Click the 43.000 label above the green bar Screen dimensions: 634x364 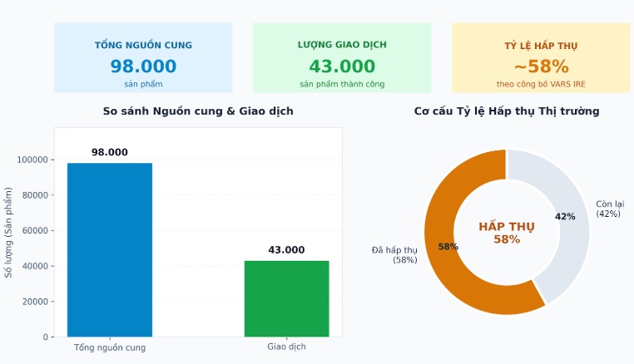click(x=286, y=249)
